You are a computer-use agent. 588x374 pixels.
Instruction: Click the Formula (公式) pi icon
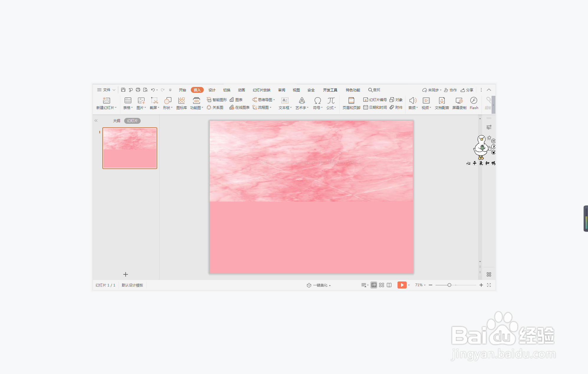pos(331,100)
